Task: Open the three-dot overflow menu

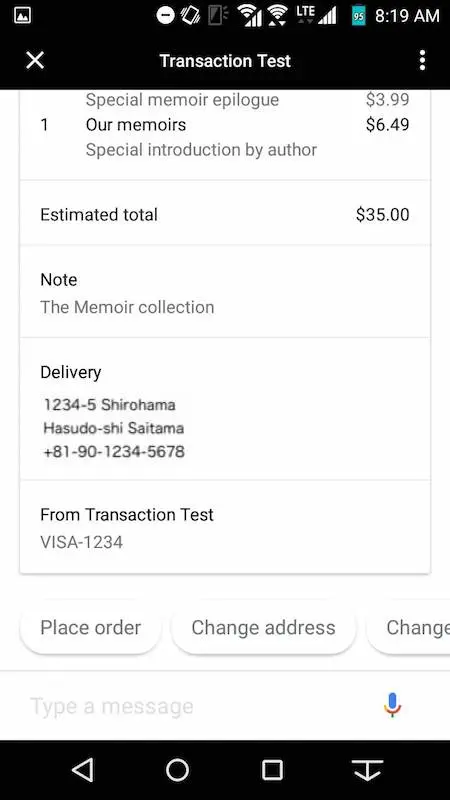Action: coord(422,61)
